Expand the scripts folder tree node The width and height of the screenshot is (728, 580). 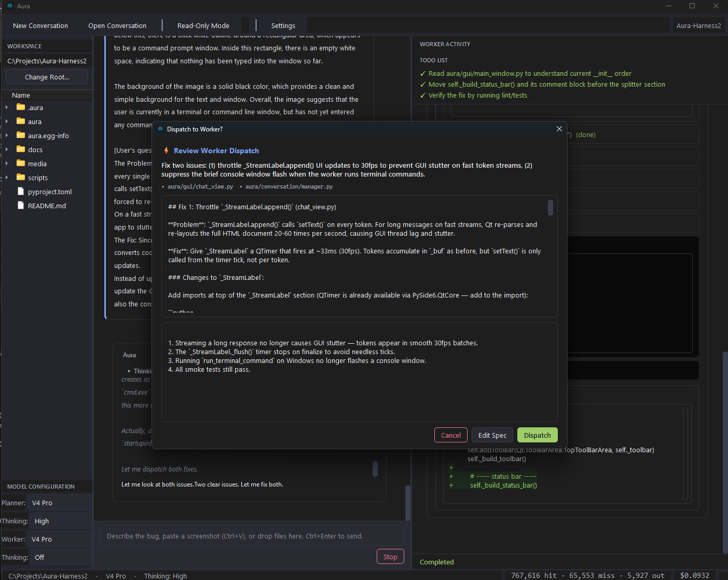coord(7,178)
